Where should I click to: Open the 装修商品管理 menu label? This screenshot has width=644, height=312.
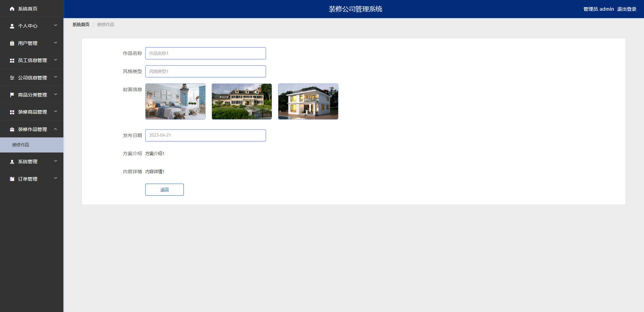(x=33, y=112)
